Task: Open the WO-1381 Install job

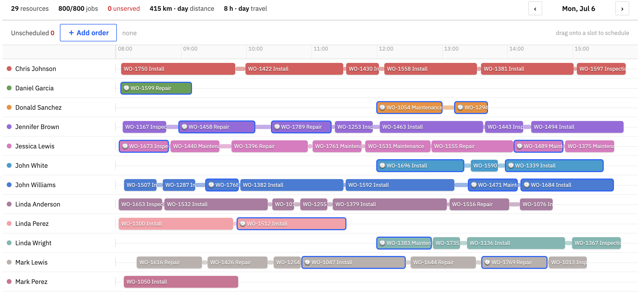Action: 527,69
